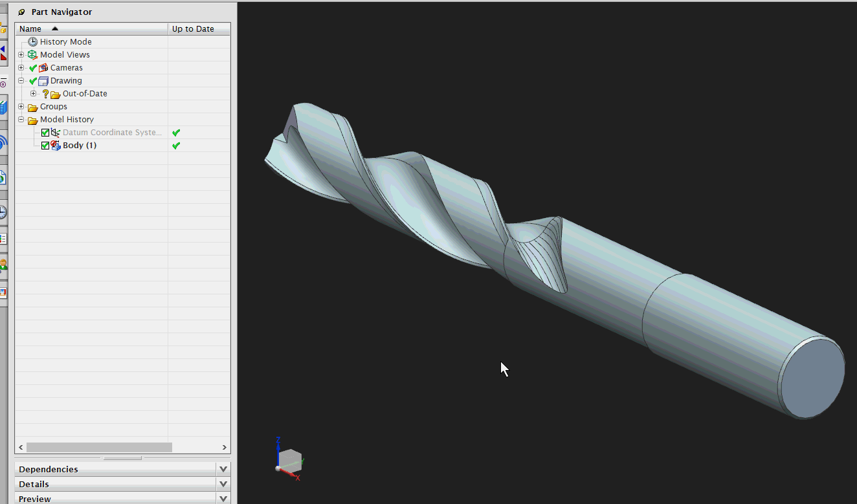The height and width of the screenshot is (504, 857).
Task: Click the Model History folder icon
Action: (32, 120)
